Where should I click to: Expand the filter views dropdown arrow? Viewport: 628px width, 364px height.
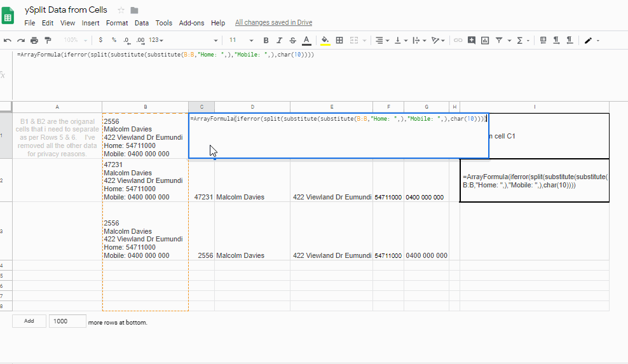pyautogui.click(x=509, y=41)
